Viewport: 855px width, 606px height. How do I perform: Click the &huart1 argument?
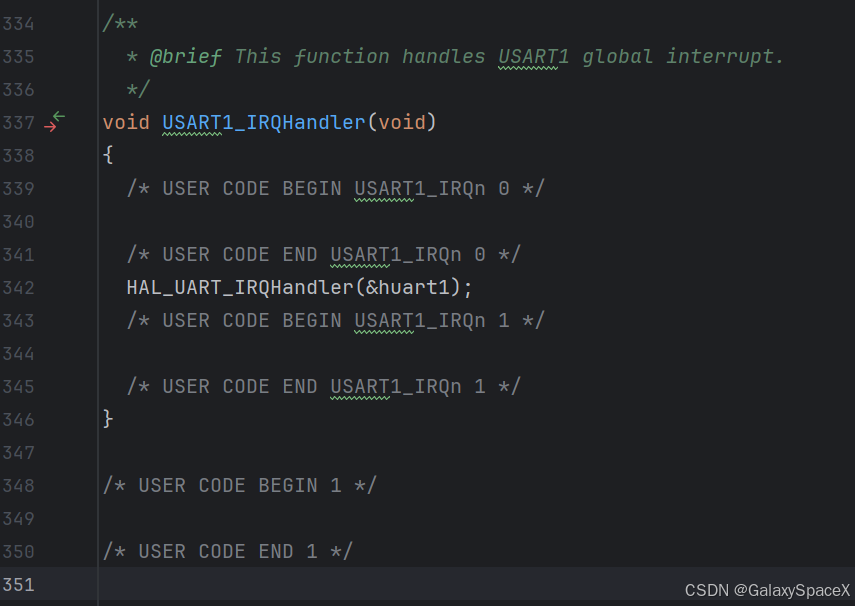coord(407,287)
